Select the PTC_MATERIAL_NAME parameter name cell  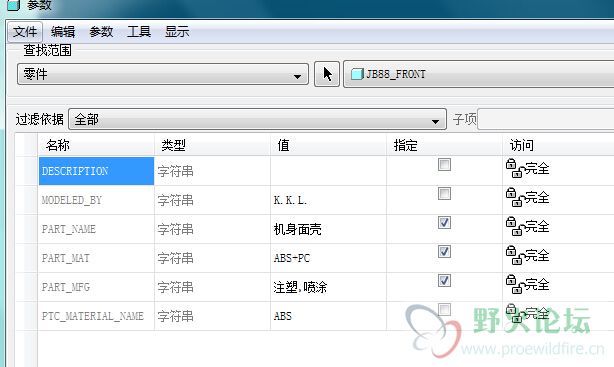(96, 316)
